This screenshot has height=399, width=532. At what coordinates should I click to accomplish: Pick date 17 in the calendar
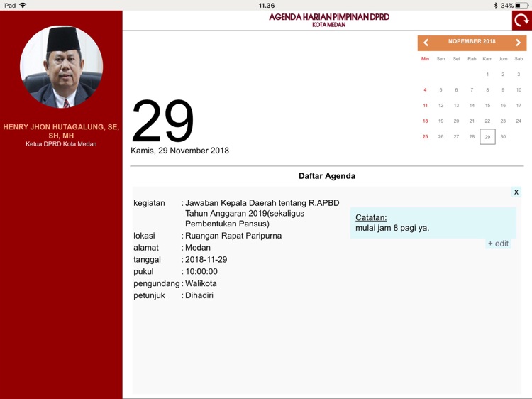519,106
